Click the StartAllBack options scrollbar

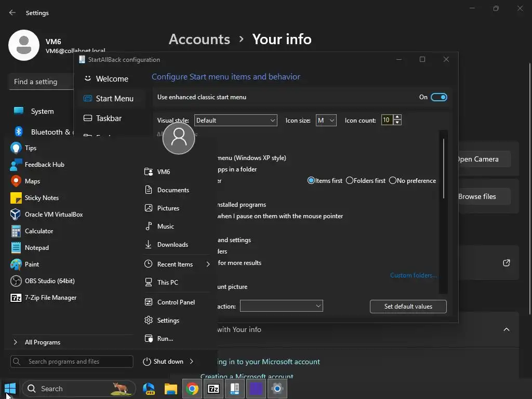(x=444, y=168)
